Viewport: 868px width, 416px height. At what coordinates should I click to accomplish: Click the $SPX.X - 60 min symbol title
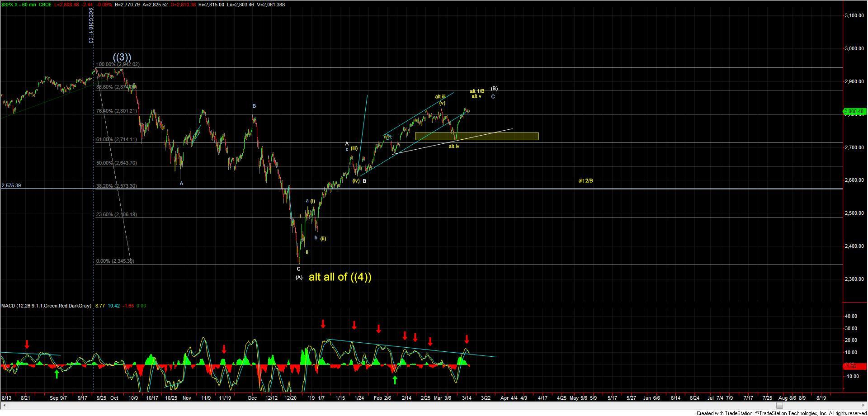19,5
